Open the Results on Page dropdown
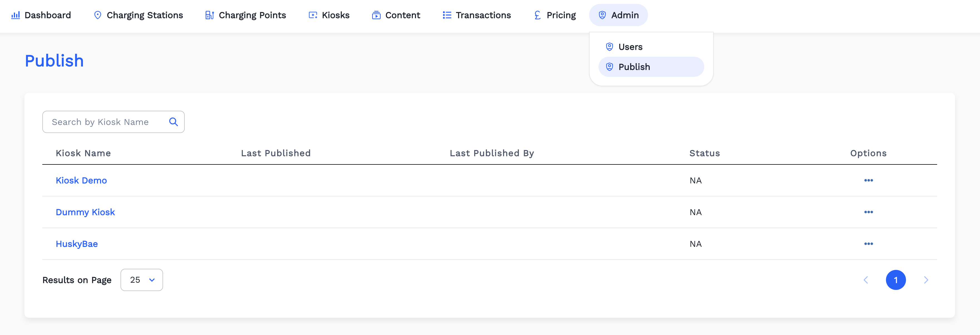Screen dimensions: 980x335 pos(142,280)
